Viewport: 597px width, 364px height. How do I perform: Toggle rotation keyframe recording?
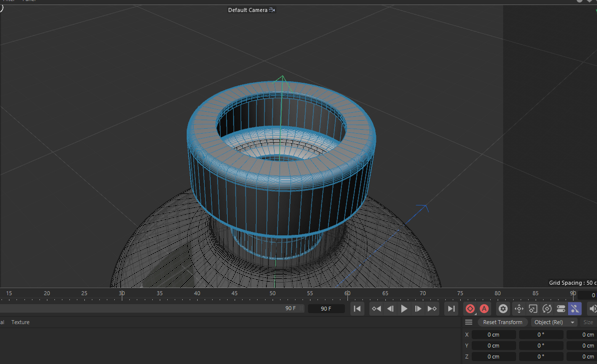[x=547, y=309]
